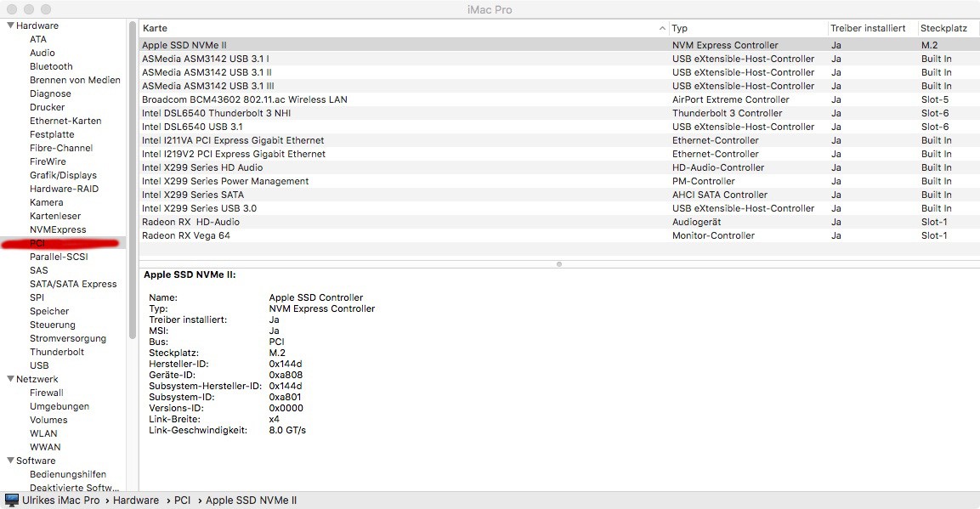Collapse the Software section triangle
The image size is (980, 509).
pyautogui.click(x=10, y=461)
